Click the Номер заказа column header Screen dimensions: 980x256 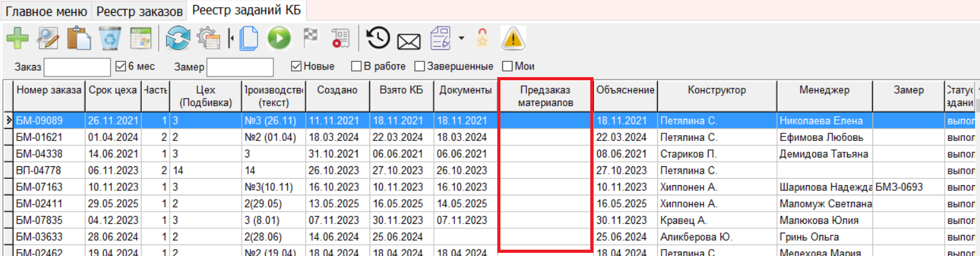49,90
